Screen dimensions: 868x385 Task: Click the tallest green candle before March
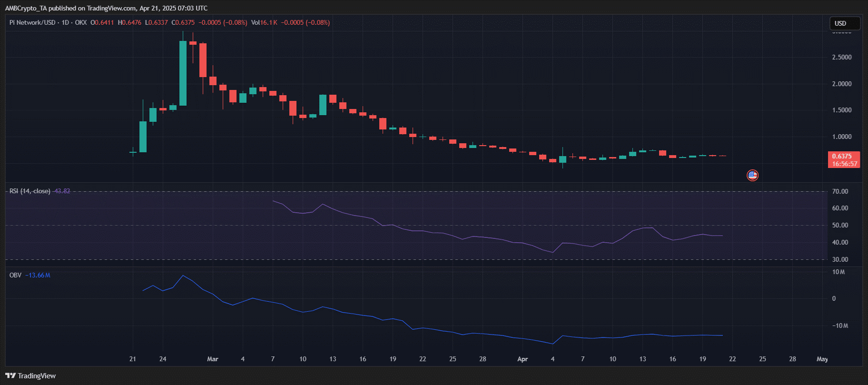(x=183, y=73)
